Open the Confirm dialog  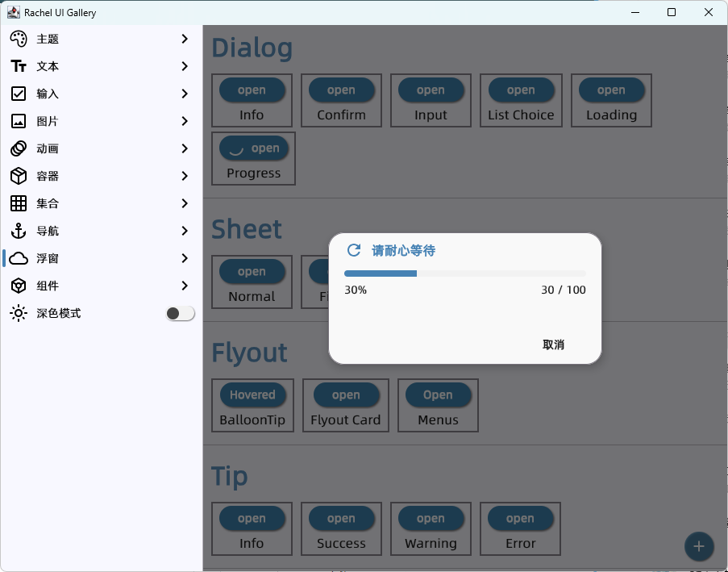(341, 90)
